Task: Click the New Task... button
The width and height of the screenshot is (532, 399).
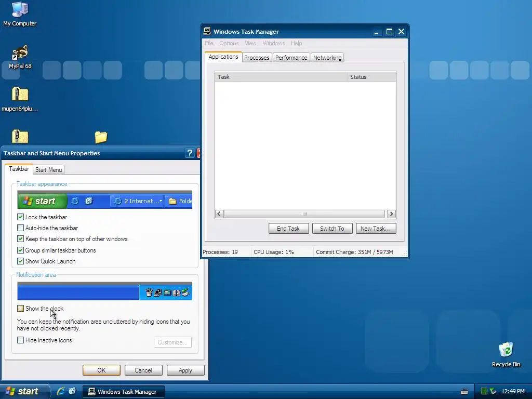Action: [x=376, y=229]
